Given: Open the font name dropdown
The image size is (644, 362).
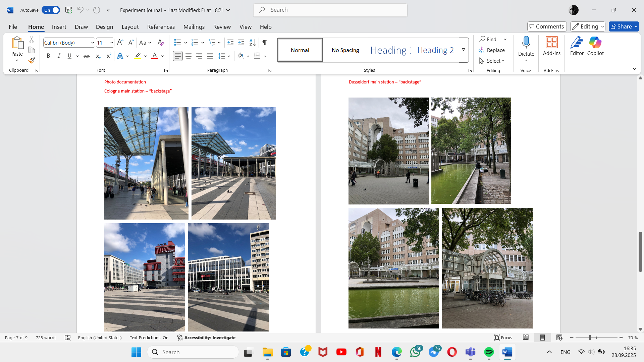Looking at the screenshot, I should [93, 43].
